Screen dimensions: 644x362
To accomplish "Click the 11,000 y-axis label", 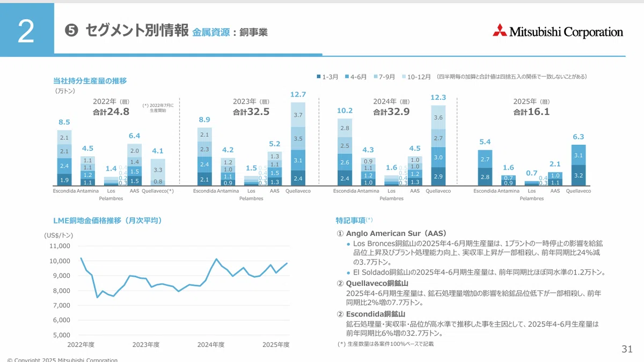I will pos(60,246).
